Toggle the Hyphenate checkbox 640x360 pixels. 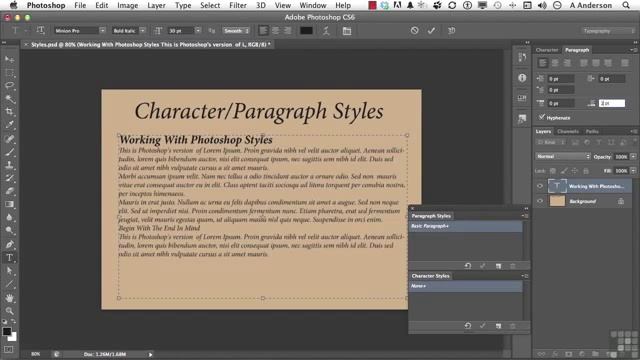tap(542, 117)
